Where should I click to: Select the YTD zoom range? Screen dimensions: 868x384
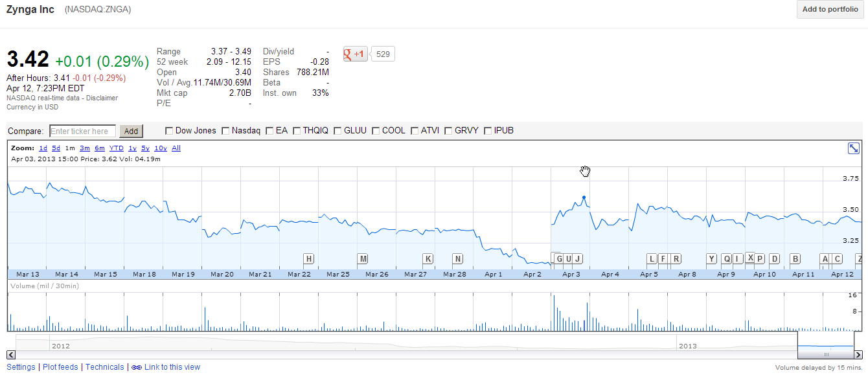pos(117,148)
